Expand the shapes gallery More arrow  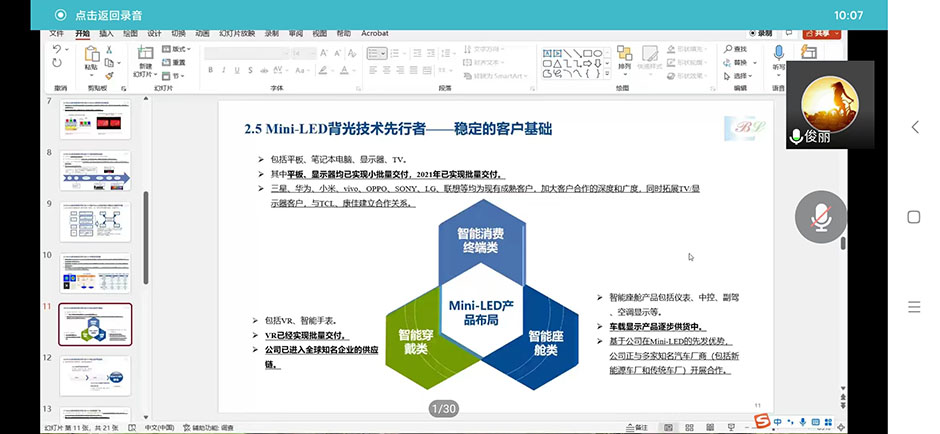tap(607, 74)
